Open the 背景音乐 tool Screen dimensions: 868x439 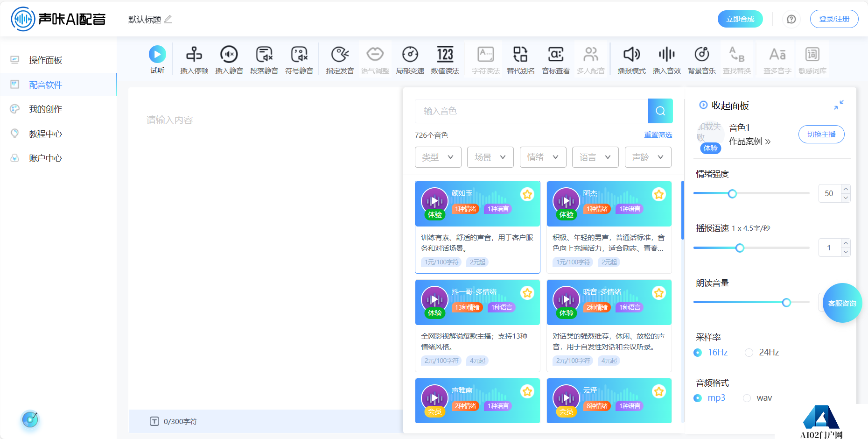coord(702,60)
